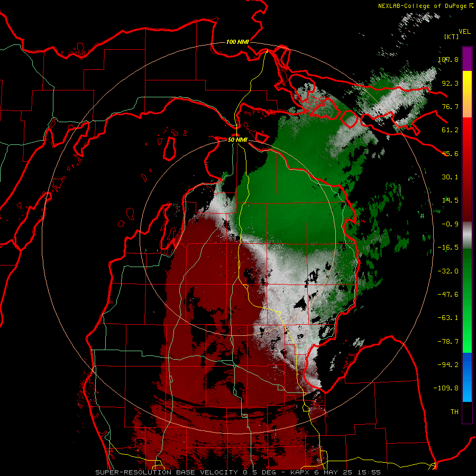Click the -32.0 velocity scale value
Viewport: 476px width, 476px height.
coord(448,271)
